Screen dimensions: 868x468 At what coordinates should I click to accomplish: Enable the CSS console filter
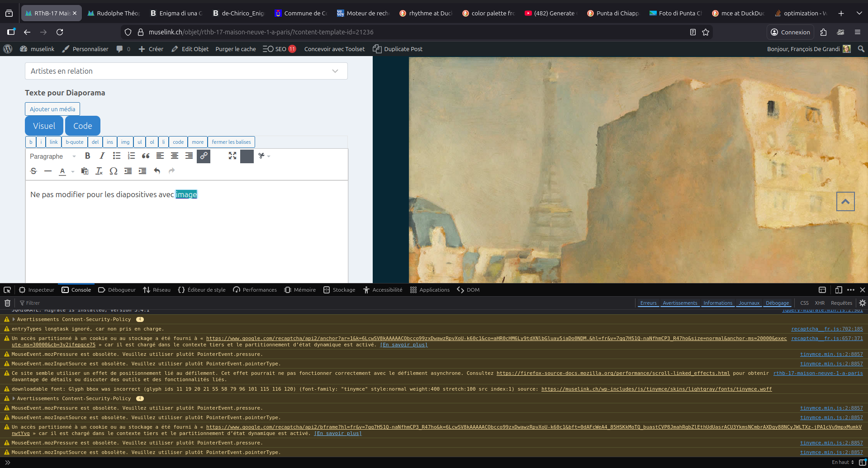coord(804,303)
